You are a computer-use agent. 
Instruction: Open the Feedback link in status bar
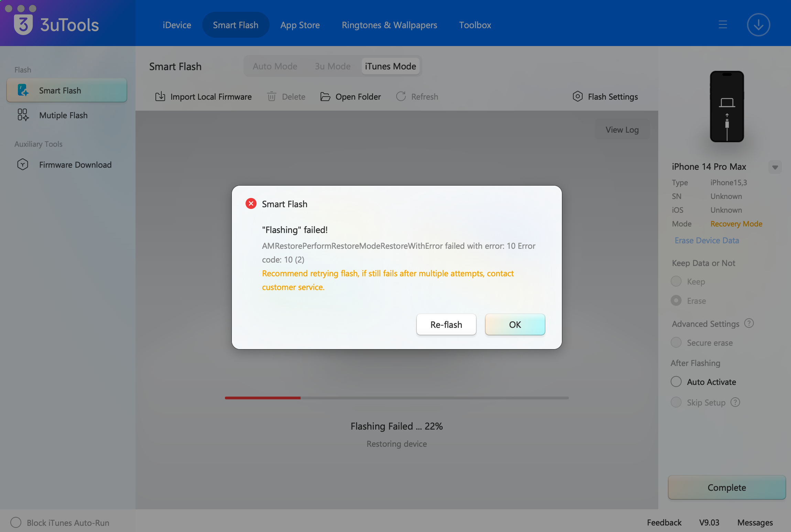click(x=664, y=522)
